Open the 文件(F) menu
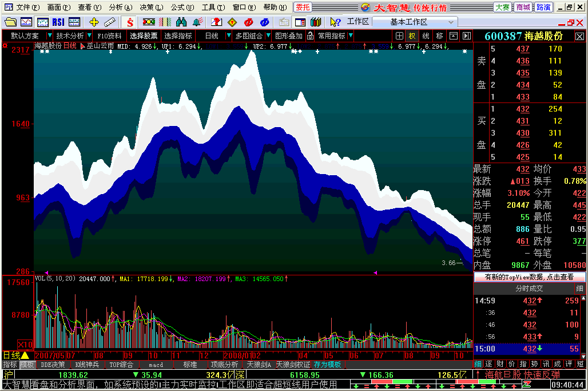Image resolution: width=588 pixels, height=391 pixels. click(28, 7)
